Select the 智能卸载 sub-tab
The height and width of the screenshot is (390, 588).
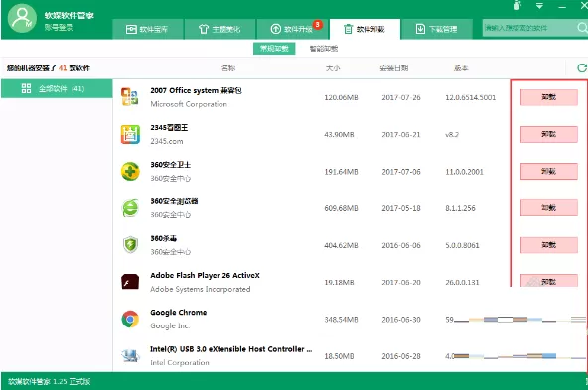click(x=324, y=49)
